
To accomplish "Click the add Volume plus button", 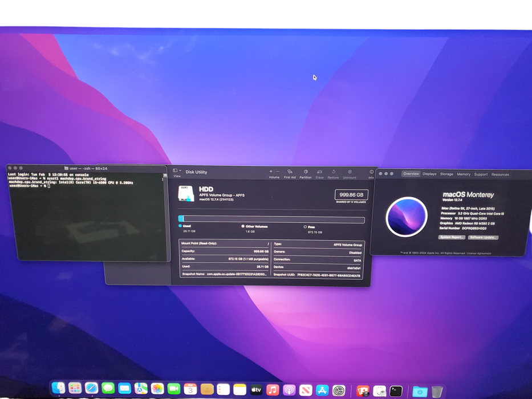I will click(271, 172).
